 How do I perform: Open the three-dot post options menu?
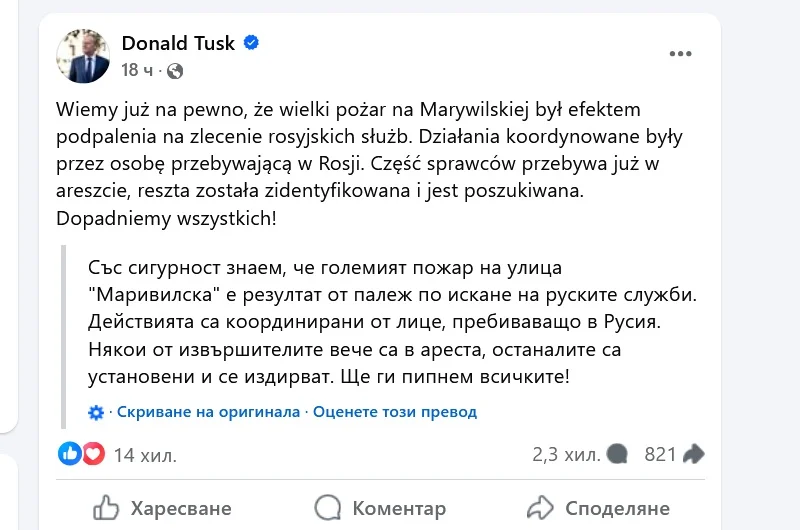pyautogui.click(x=680, y=53)
